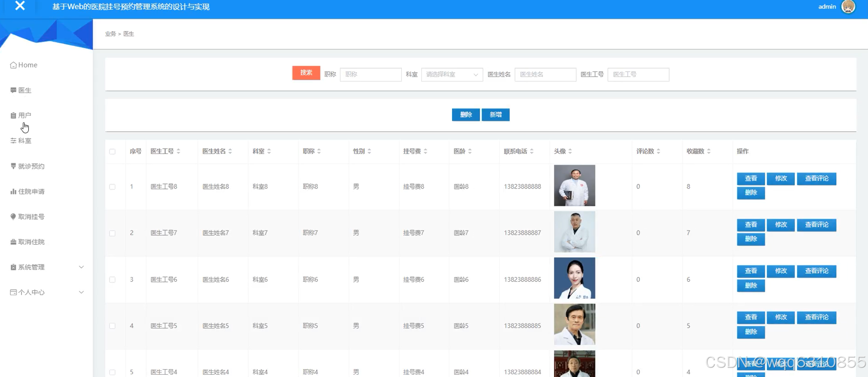Viewport: 868px width, 377px height.
Task: Focus the 医生工号 search input
Action: [639, 75]
